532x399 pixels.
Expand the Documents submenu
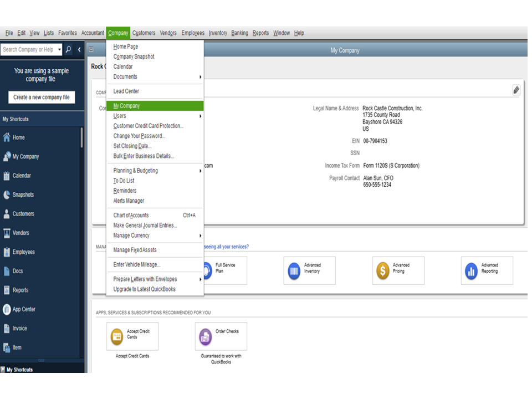200,77
